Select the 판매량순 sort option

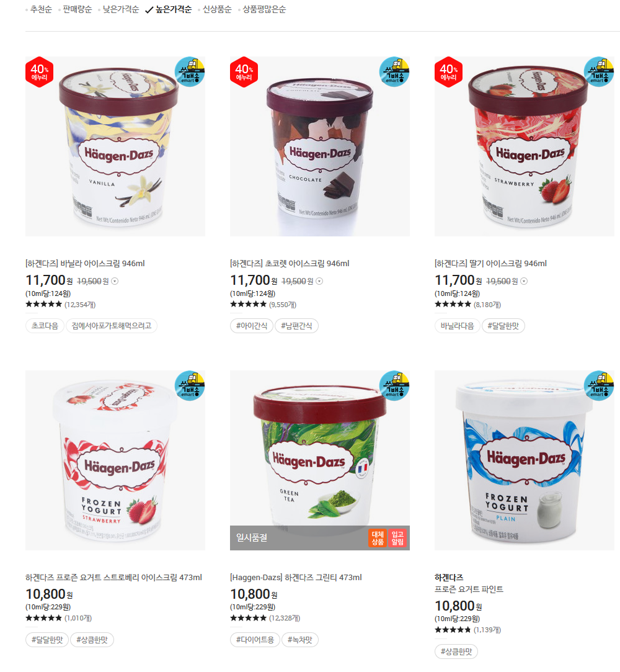(x=77, y=9)
